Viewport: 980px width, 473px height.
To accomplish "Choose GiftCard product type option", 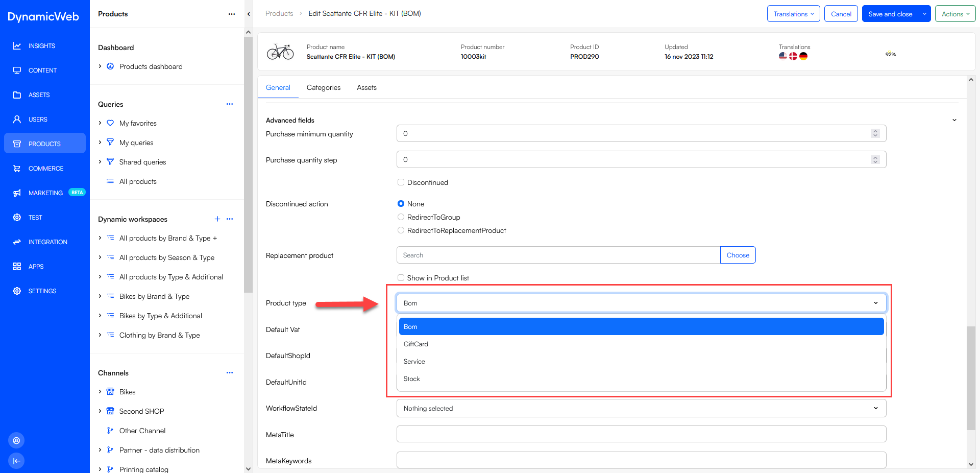I will 641,344.
